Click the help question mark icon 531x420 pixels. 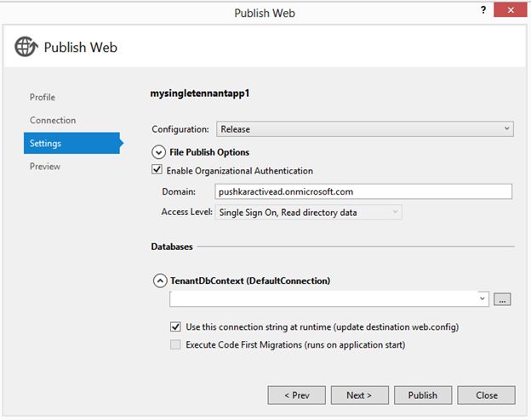tap(483, 10)
